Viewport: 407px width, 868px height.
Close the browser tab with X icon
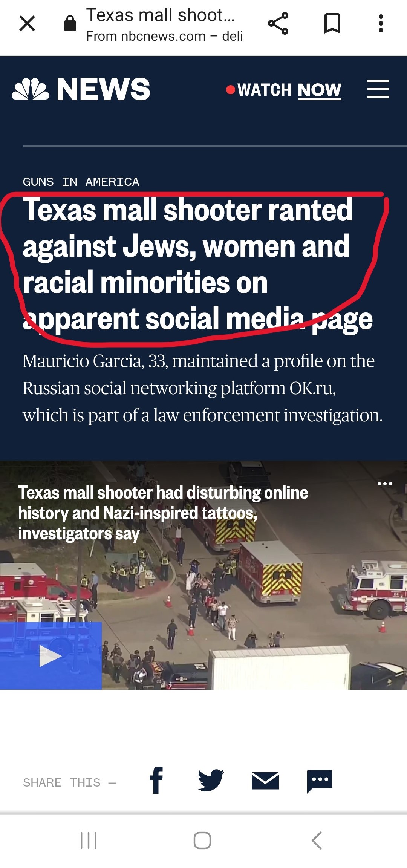pyautogui.click(x=27, y=23)
